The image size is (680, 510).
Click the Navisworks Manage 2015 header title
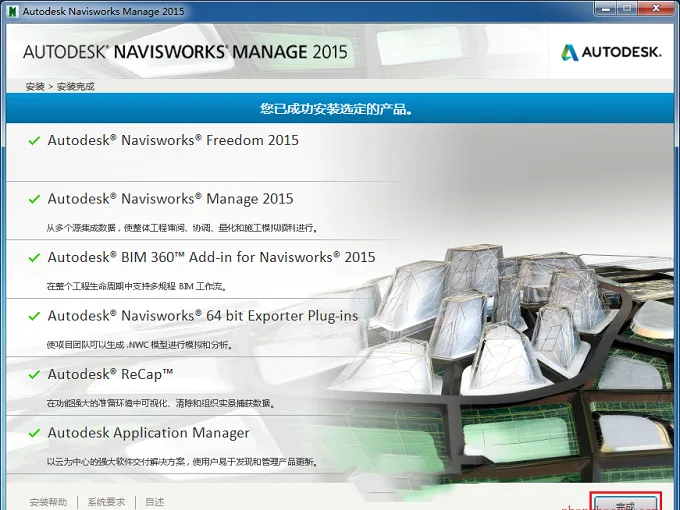click(x=185, y=52)
